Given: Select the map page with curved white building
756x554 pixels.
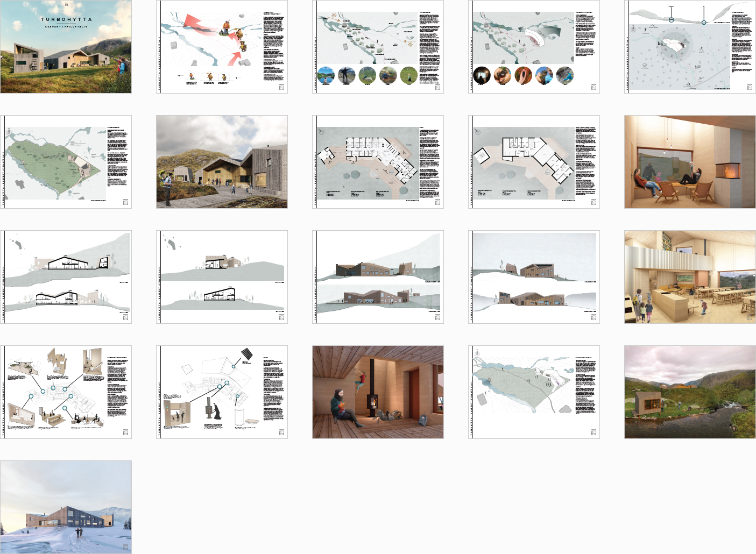Looking at the screenshot, I should [534, 47].
